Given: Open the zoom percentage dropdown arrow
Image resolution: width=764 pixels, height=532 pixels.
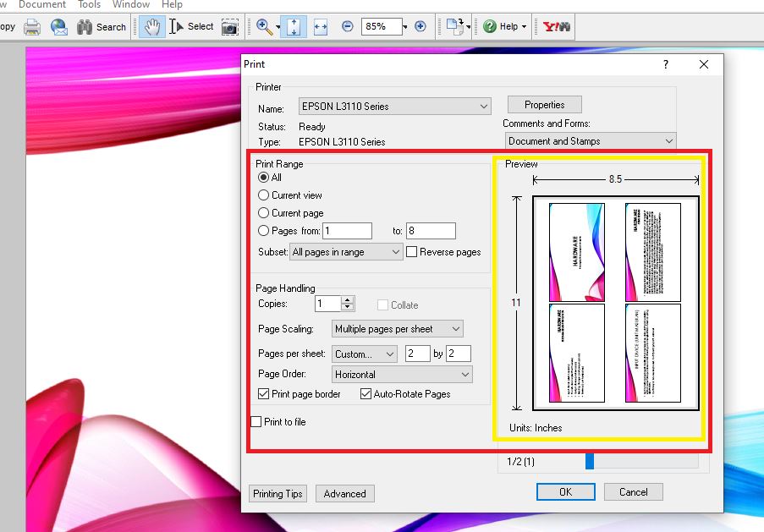Looking at the screenshot, I should click(x=405, y=27).
